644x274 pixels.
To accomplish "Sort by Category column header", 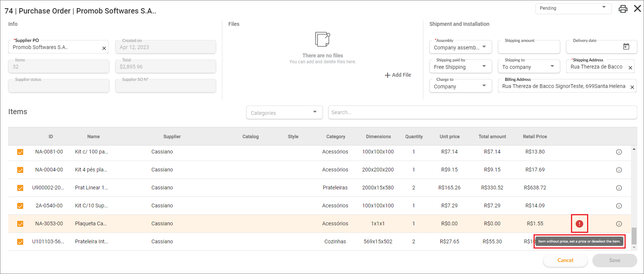I will coord(335,137).
